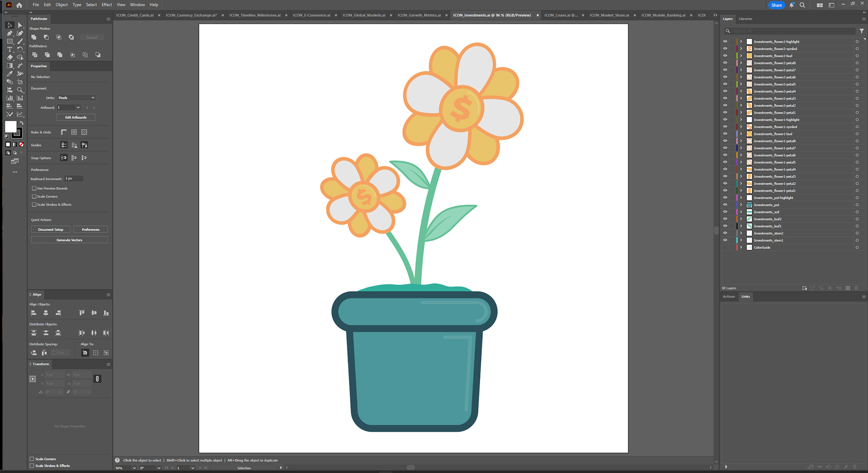
Task: Expand the ColorGuide layer
Action: point(741,248)
